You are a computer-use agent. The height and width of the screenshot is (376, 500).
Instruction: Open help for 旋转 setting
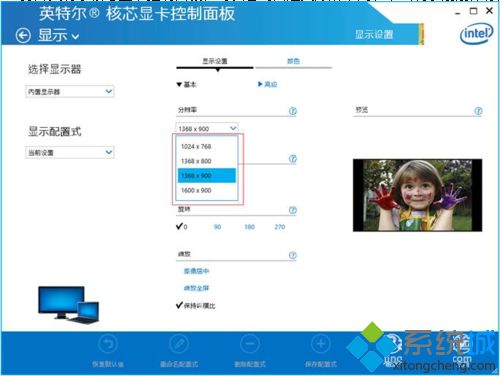pos(293,210)
